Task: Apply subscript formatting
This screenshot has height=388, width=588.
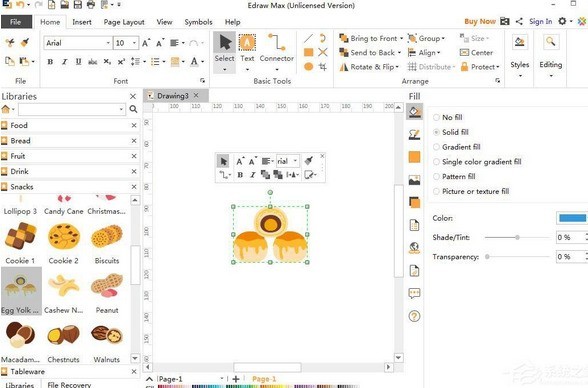Action: [x=107, y=62]
